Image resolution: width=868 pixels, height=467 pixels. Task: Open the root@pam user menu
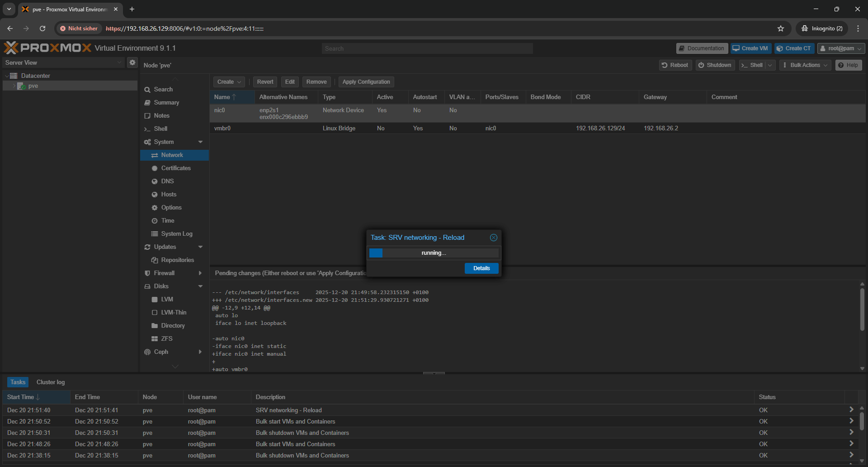840,48
